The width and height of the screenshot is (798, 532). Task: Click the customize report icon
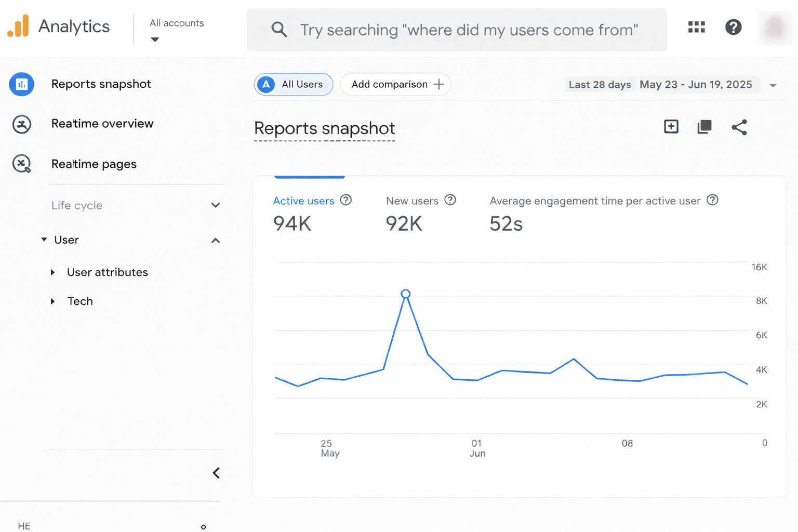[704, 127]
